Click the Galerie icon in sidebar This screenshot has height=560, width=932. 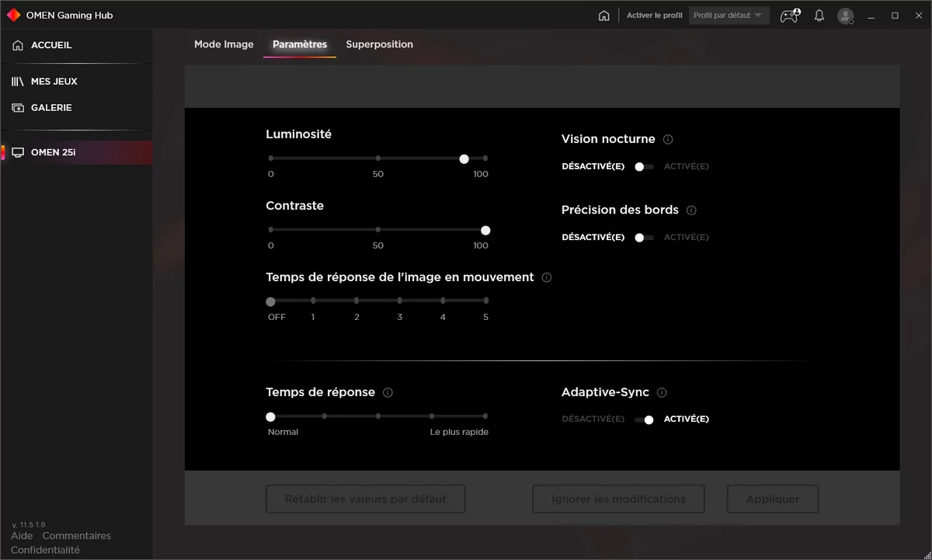coord(18,108)
